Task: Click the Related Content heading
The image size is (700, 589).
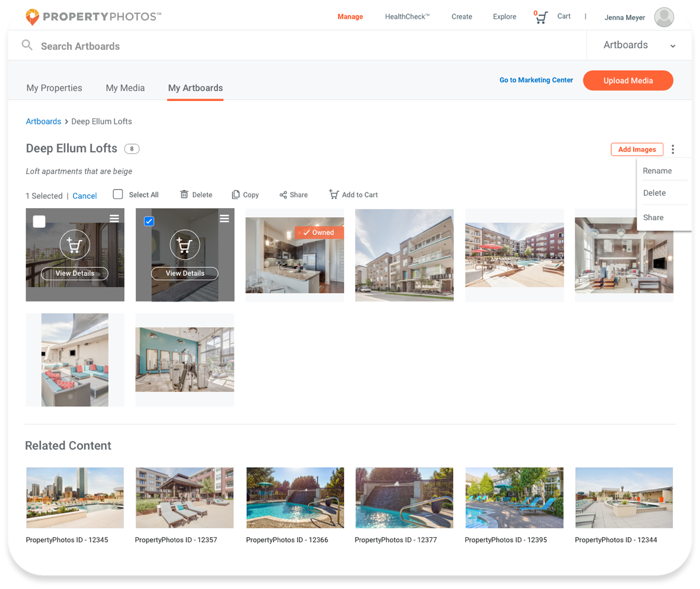Action: [68, 446]
